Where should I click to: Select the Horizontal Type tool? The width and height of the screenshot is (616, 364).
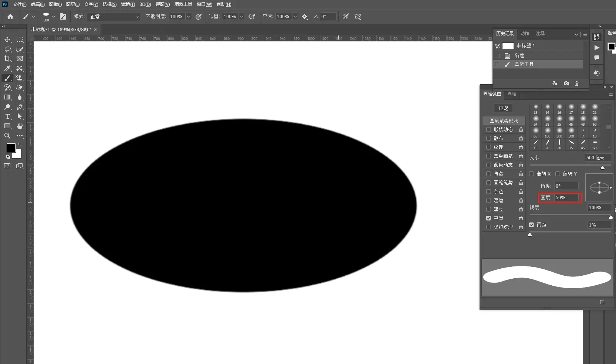click(7, 116)
